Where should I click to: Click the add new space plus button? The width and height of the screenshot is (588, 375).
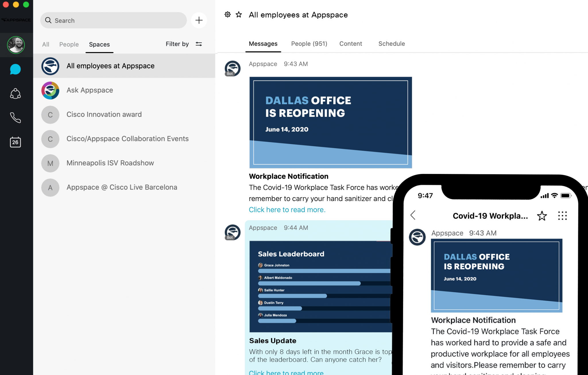[x=198, y=20]
